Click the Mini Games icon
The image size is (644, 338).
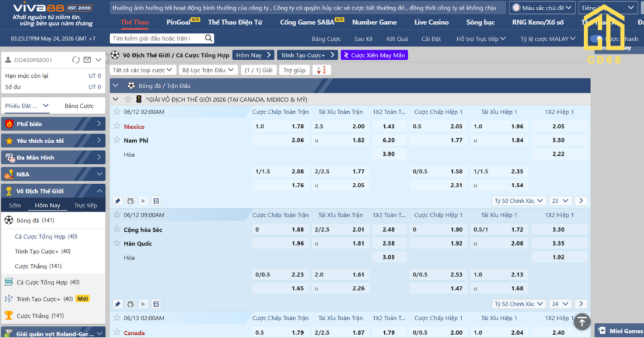point(602,330)
